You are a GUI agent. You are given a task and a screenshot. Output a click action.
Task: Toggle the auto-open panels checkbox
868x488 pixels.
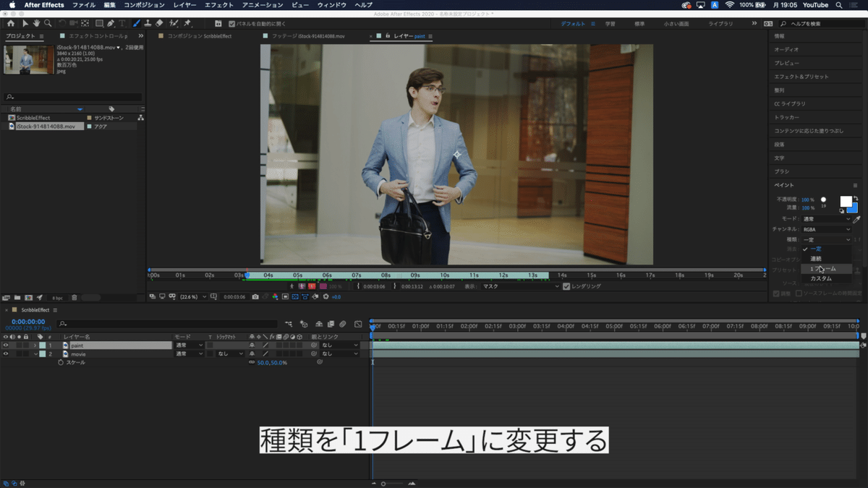(231, 23)
